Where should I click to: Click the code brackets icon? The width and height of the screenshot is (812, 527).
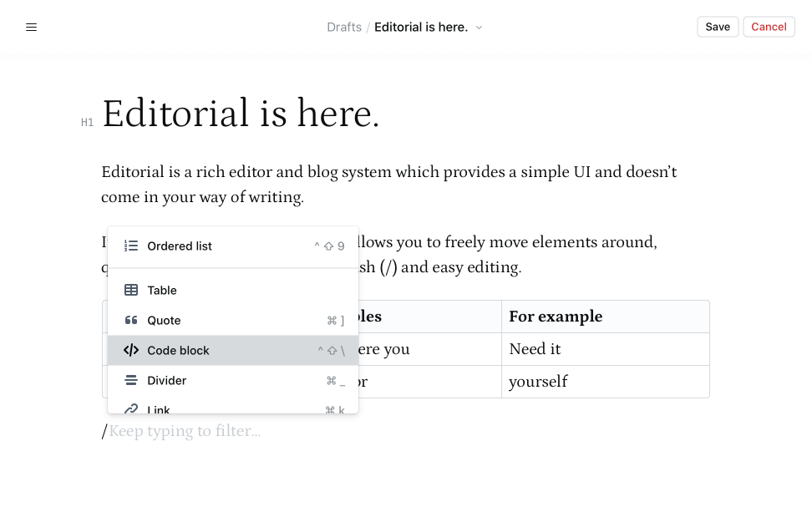pos(131,350)
